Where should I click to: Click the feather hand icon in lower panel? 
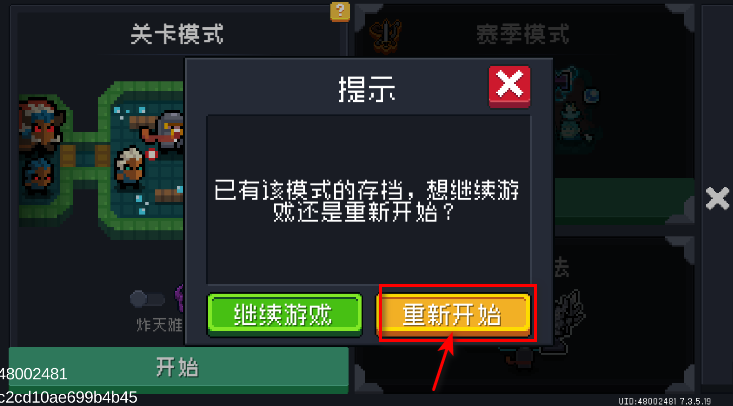pyautogui.click(x=566, y=311)
